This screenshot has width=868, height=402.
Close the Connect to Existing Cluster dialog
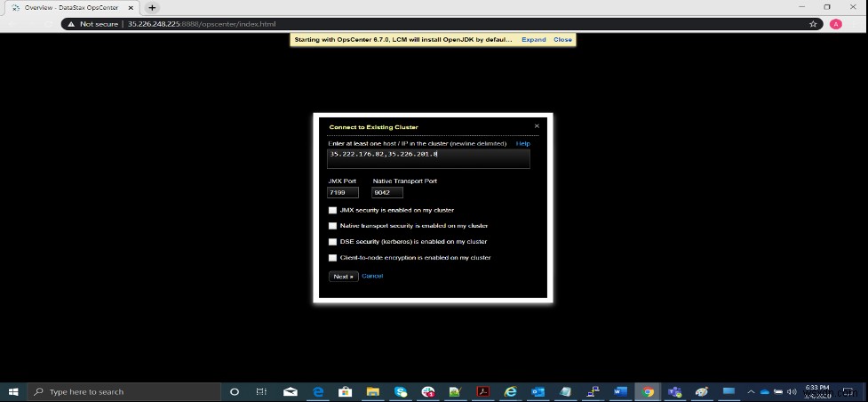(x=537, y=126)
